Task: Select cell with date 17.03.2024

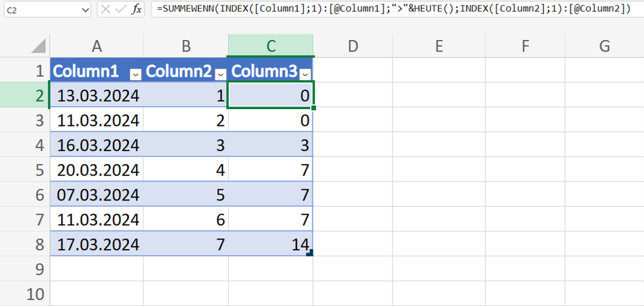Action: (97, 244)
